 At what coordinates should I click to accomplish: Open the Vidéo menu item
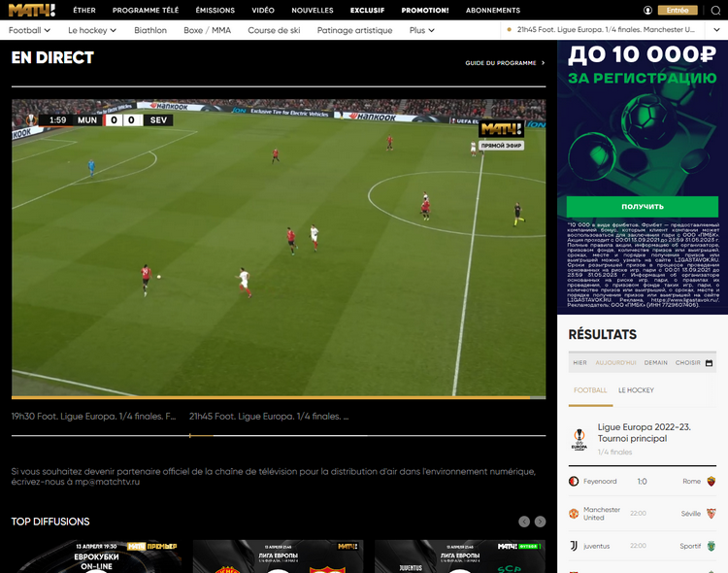(x=263, y=11)
